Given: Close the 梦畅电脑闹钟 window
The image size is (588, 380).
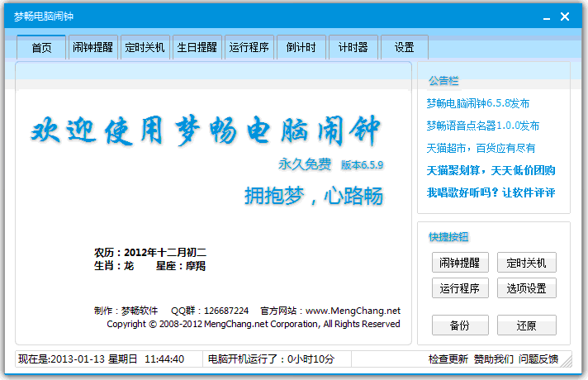Looking at the screenshot, I should (565, 17).
